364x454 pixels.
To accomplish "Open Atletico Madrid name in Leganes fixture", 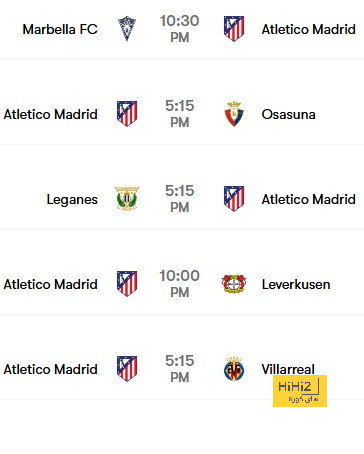I will 309,199.
